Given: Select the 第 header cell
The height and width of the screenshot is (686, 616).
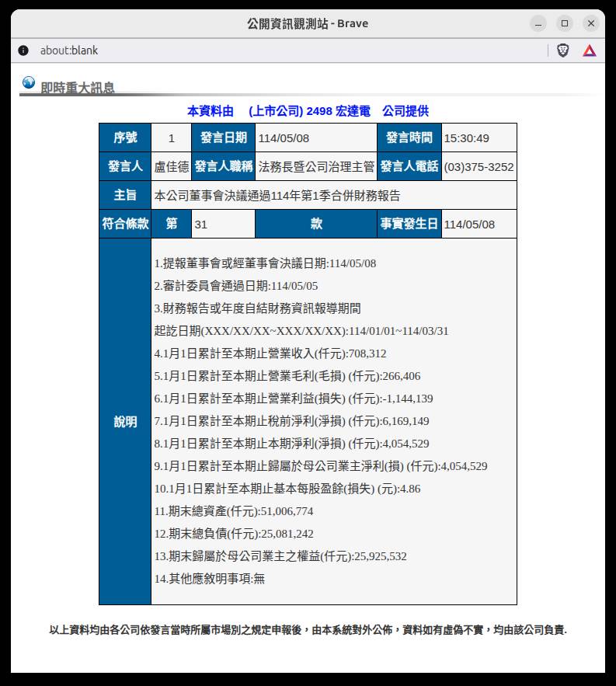Looking at the screenshot, I should [172, 224].
